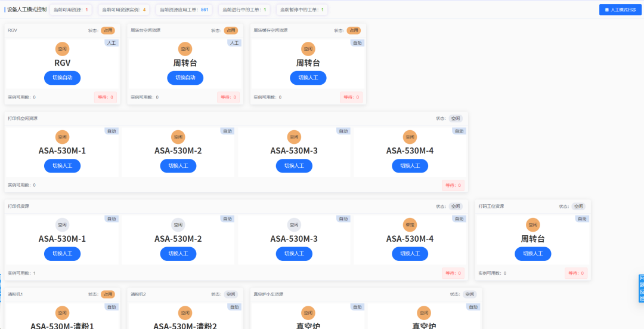This screenshot has height=329, width=644.
Task: Click the 等待: 0 badge on 周转台空闲资源 card
Action: pyautogui.click(x=228, y=97)
